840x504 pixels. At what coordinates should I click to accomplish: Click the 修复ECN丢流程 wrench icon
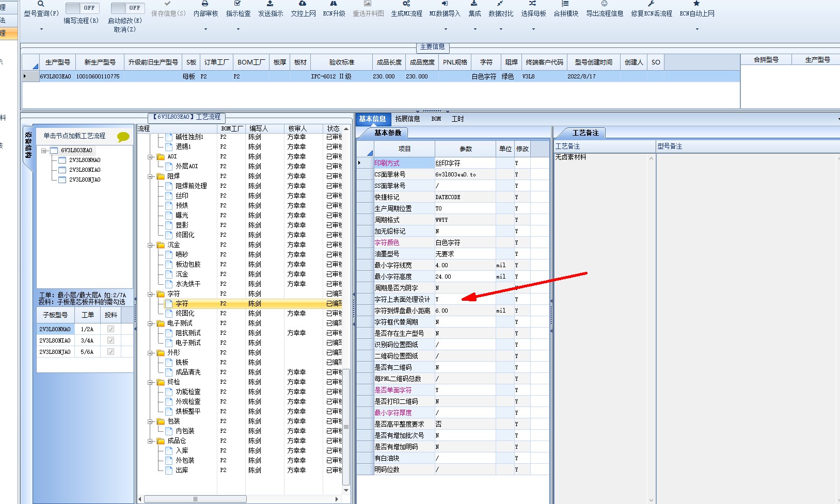[x=651, y=4]
